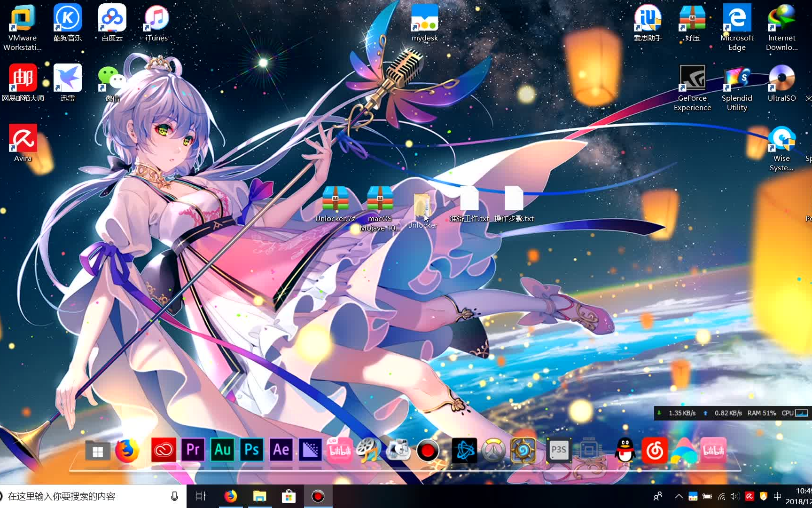The image size is (812, 508).
Task: Open Microsoft Store from the taskbar
Action: click(x=289, y=496)
